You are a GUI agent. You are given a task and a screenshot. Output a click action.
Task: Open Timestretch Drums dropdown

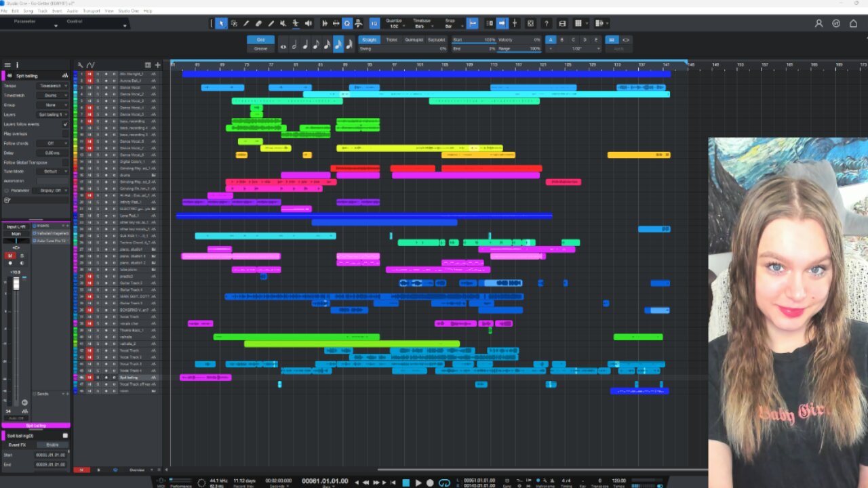coord(53,96)
